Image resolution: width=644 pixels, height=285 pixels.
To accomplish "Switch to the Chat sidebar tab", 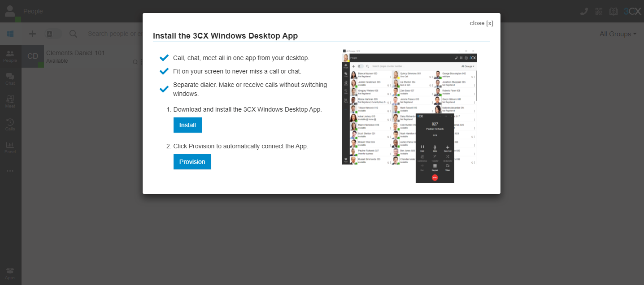I will pos(10,79).
